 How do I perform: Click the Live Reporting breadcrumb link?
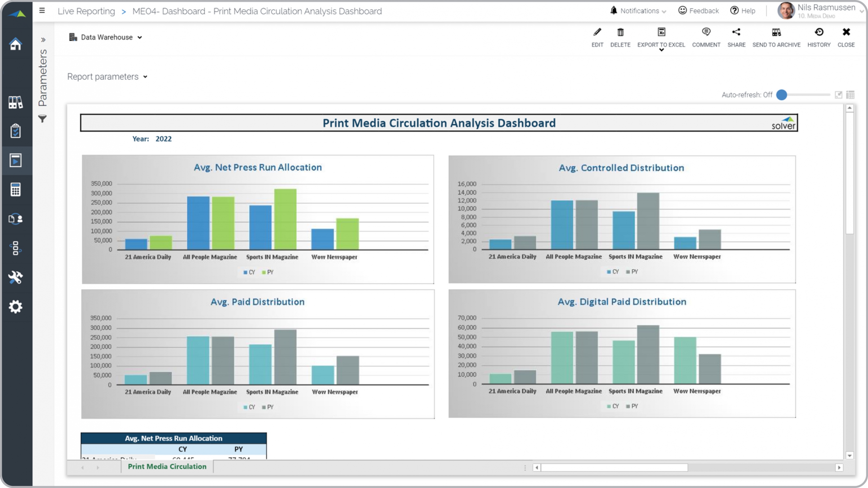[x=86, y=11]
